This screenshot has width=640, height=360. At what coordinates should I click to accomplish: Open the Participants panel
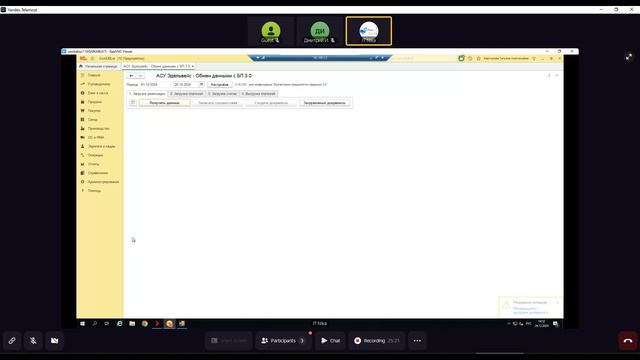pos(283,340)
